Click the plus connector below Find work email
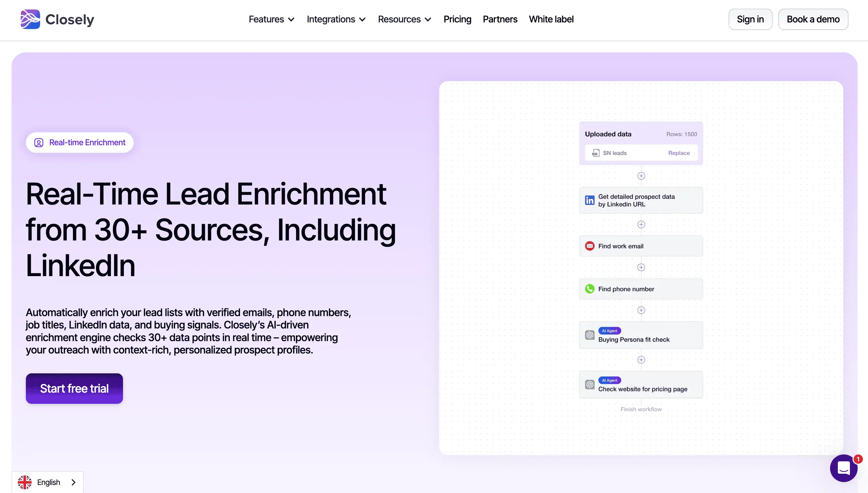Image resolution: width=868 pixels, height=493 pixels. pos(641,267)
